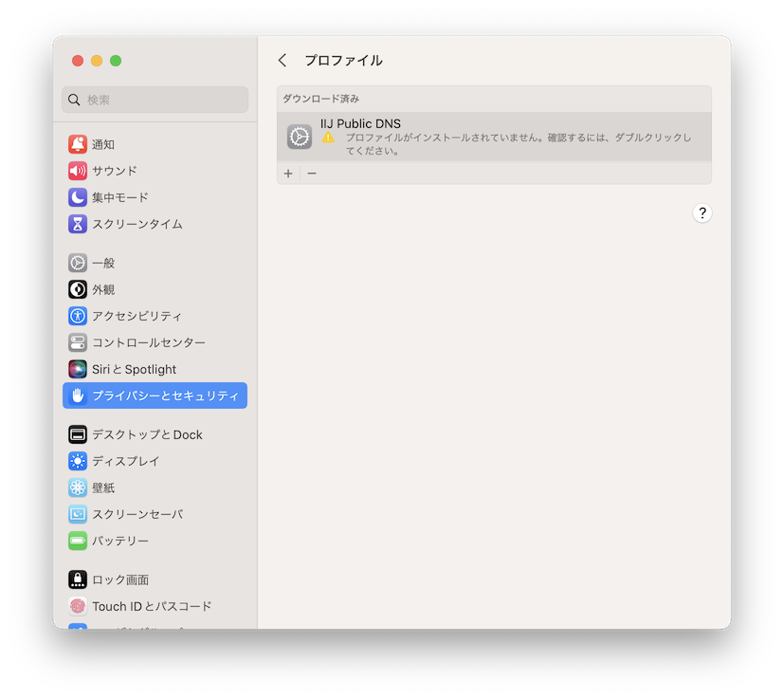Open the 一般 settings pane
This screenshot has width=784, height=699.
coord(155,263)
